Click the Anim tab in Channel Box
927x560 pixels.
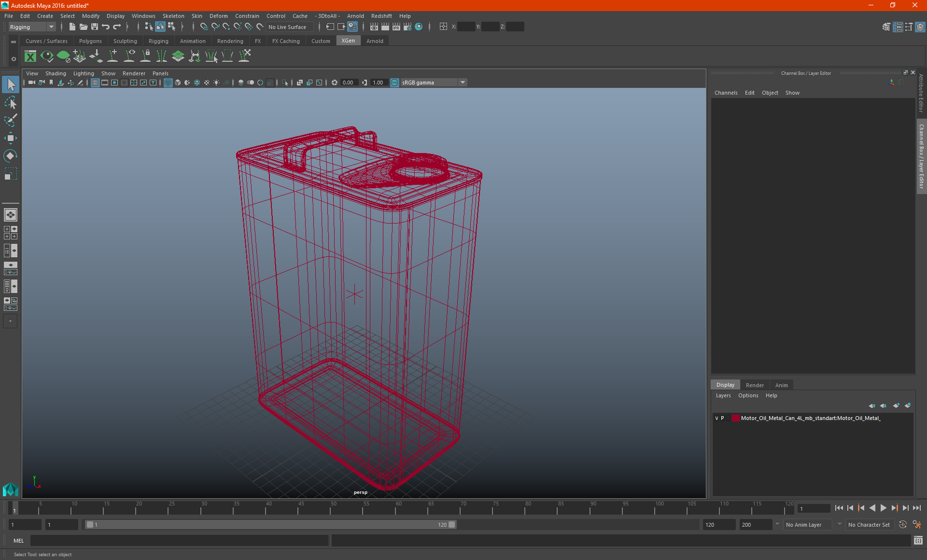pyautogui.click(x=781, y=385)
